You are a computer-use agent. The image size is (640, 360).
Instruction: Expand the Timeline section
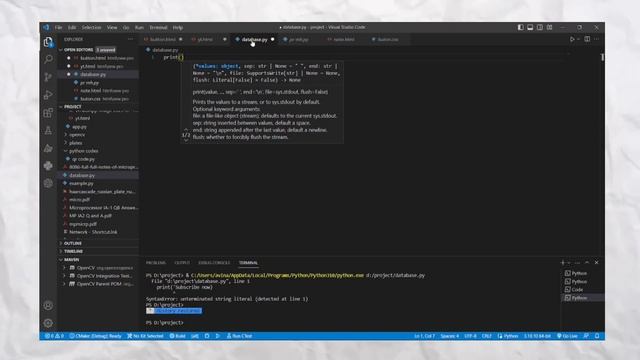click(x=73, y=251)
